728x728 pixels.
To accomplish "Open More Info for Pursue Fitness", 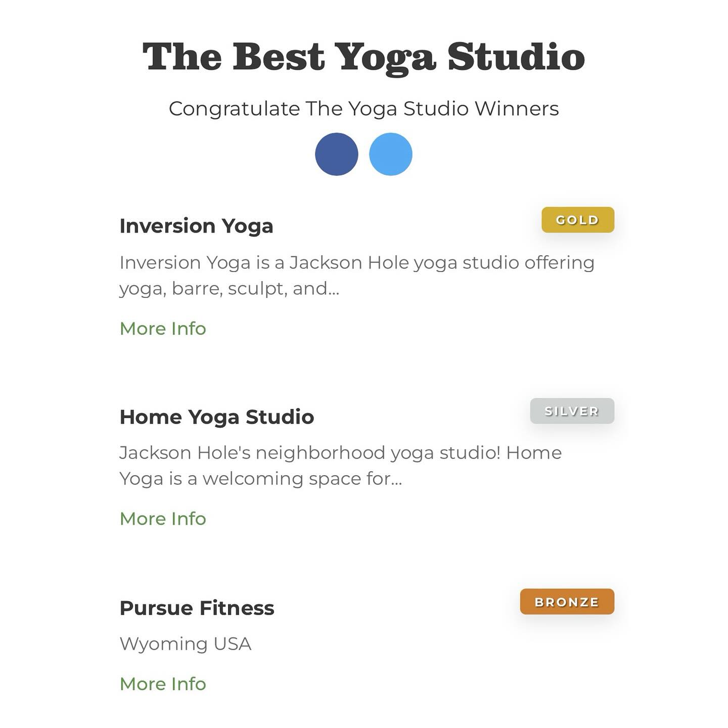I will tap(163, 684).
